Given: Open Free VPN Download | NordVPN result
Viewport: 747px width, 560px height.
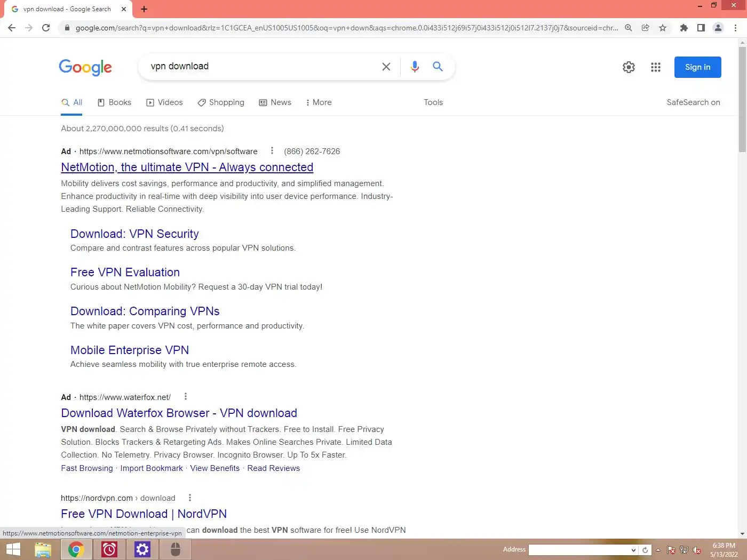Looking at the screenshot, I should click(x=144, y=514).
